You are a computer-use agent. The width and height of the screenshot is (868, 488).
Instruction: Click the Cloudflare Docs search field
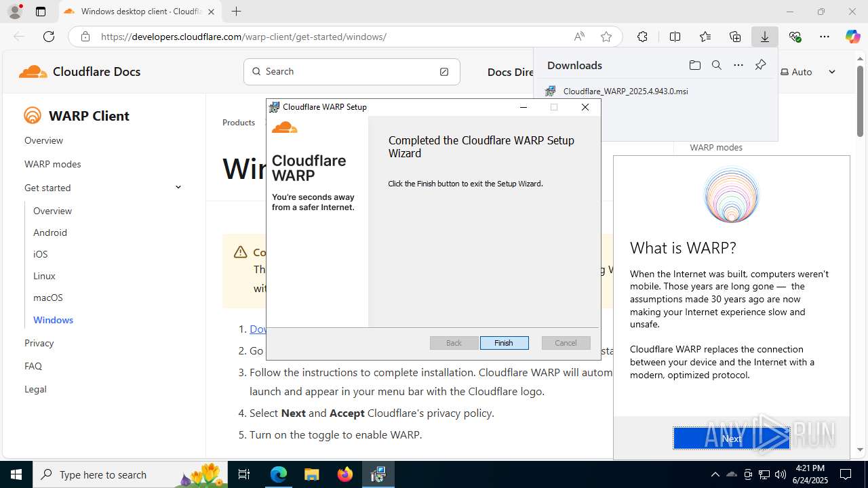[x=351, y=71]
